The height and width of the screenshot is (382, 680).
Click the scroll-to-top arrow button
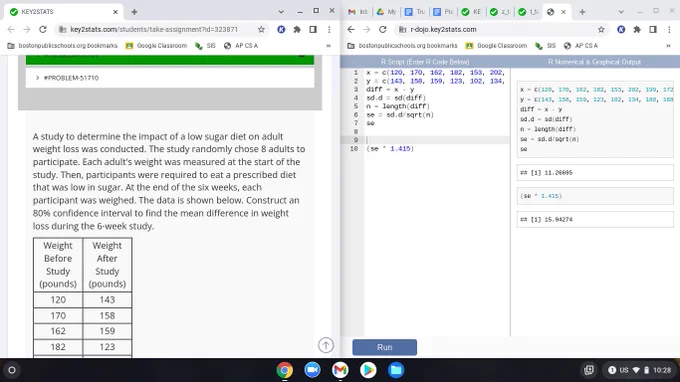coord(326,345)
